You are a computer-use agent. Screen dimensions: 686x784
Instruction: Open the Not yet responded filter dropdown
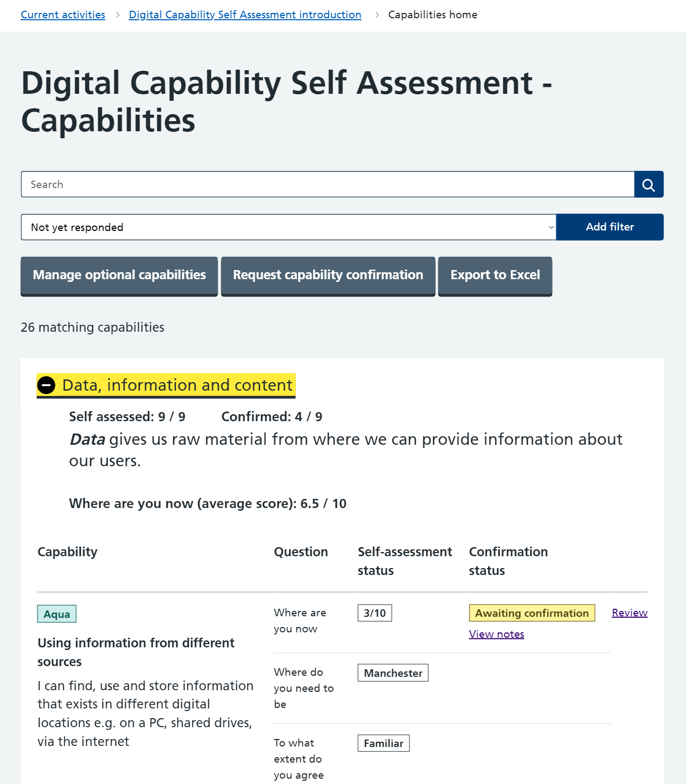288,227
